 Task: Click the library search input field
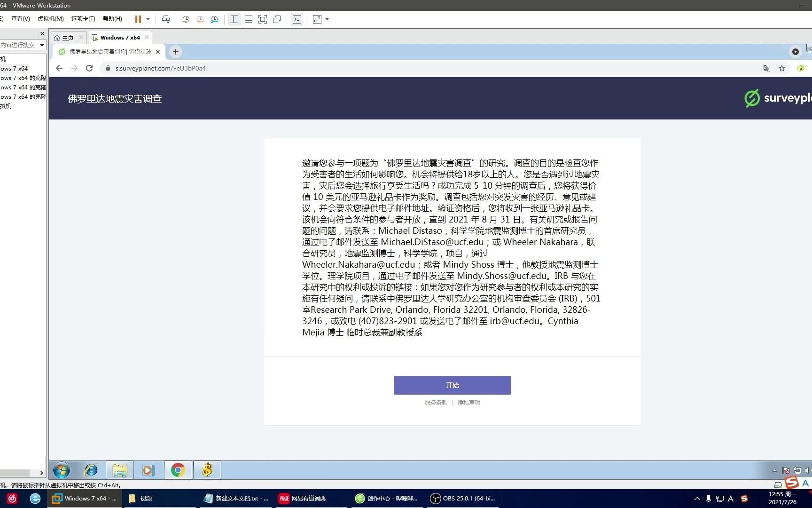tap(19, 45)
